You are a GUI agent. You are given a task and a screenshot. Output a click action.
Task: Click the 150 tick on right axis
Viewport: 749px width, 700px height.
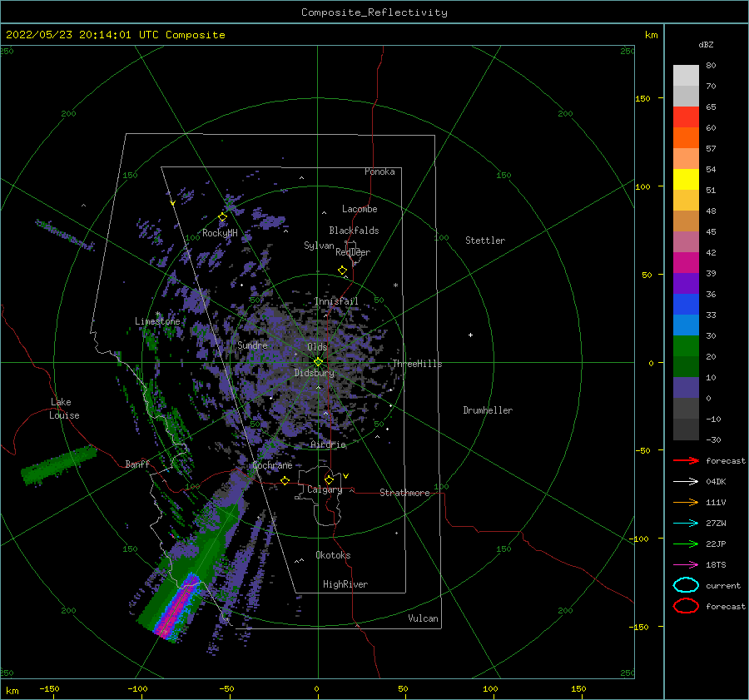coord(642,98)
